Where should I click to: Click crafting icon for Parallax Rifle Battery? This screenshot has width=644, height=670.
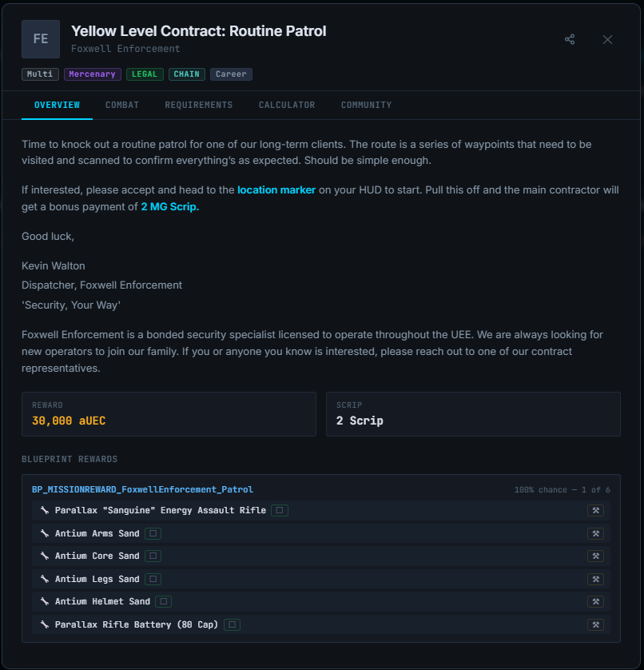click(595, 624)
